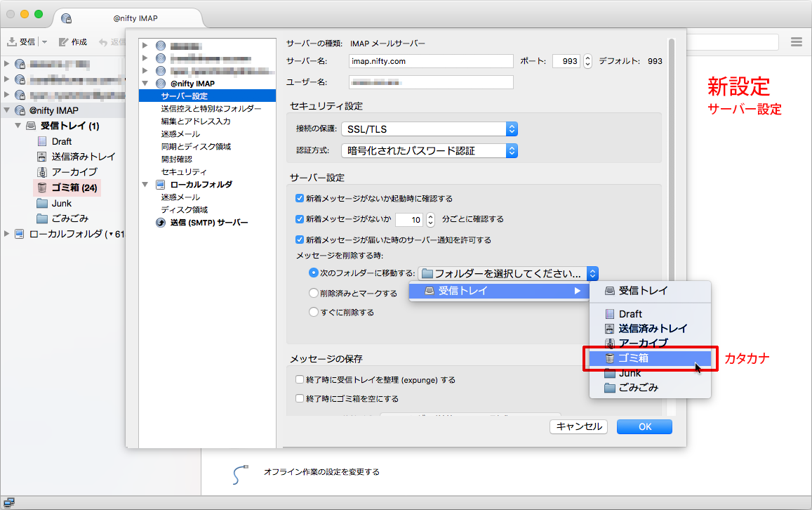Open the 認証方式 dropdown
This screenshot has width=812, height=510.
click(429, 150)
